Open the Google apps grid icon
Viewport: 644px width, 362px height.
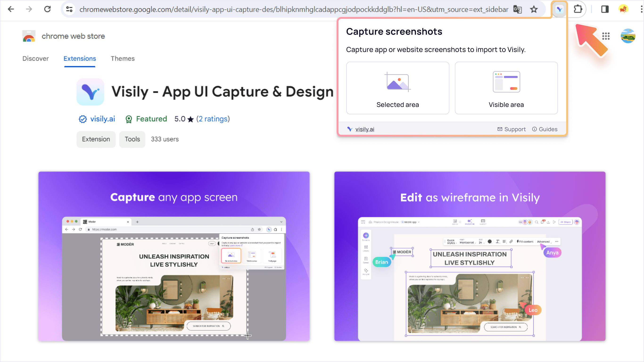click(x=606, y=36)
